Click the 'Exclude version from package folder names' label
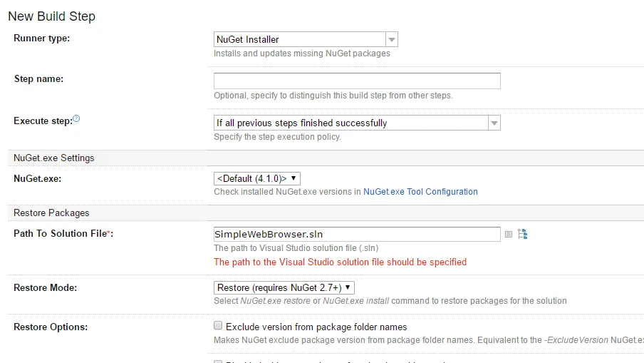644x363 pixels. [x=316, y=327]
